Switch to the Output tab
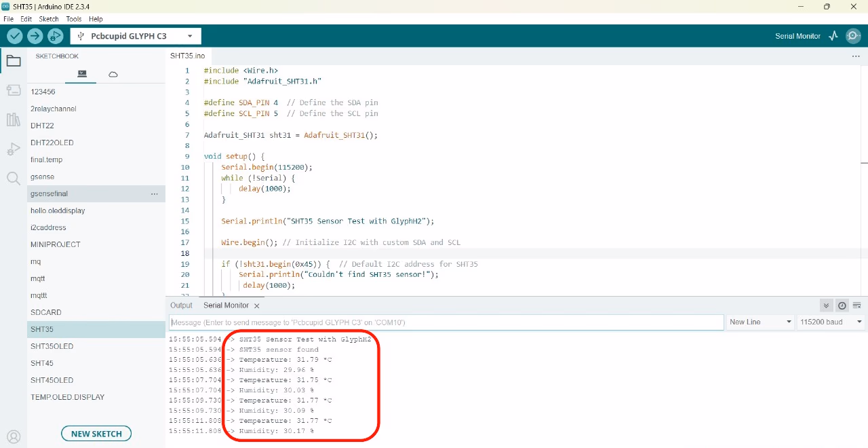Viewport: 868px width, 448px height. pos(181,305)
